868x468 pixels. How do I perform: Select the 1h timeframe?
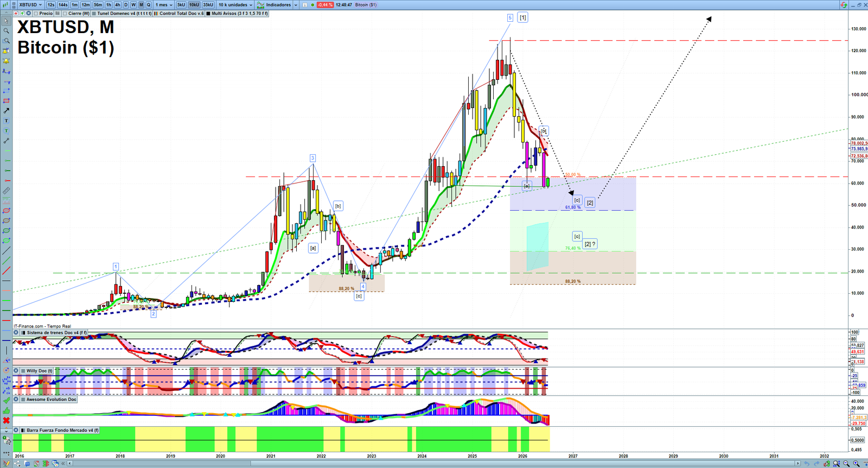pyautogui.click(x=108, y=5)
